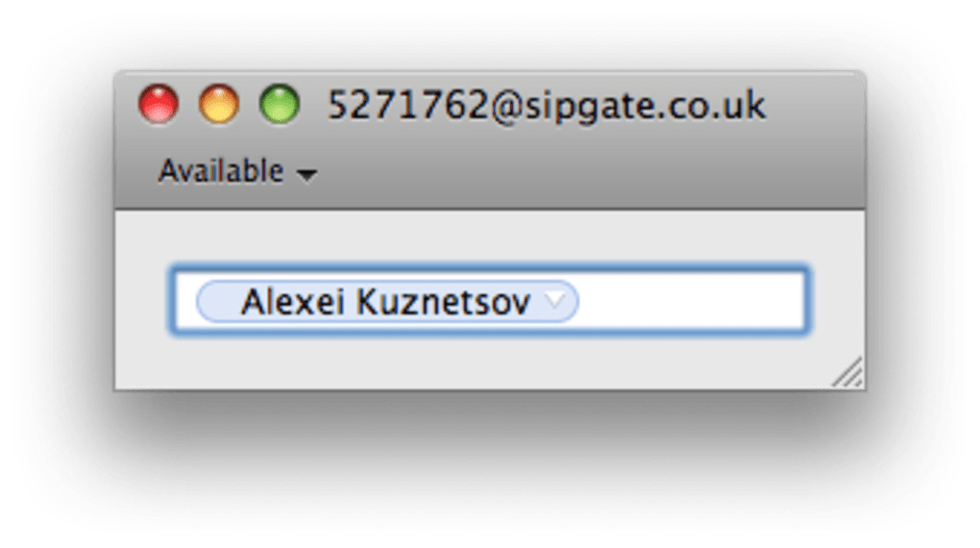
Task: Select the Alexei Kuznetsov contact token
Action: (384, 302)
